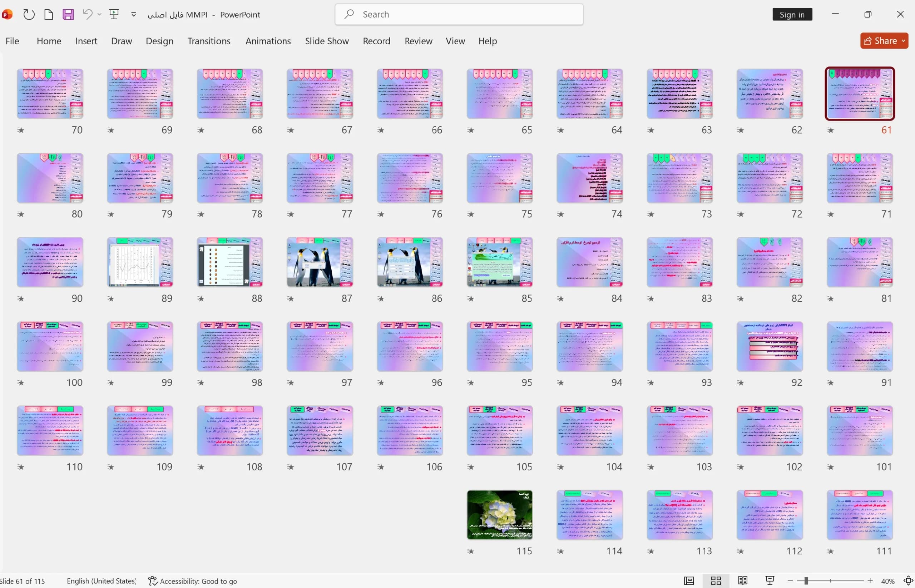915x588 pixels.
Task: Expand Customize Quick Access Toolbar menu
Action: point(134,15)
